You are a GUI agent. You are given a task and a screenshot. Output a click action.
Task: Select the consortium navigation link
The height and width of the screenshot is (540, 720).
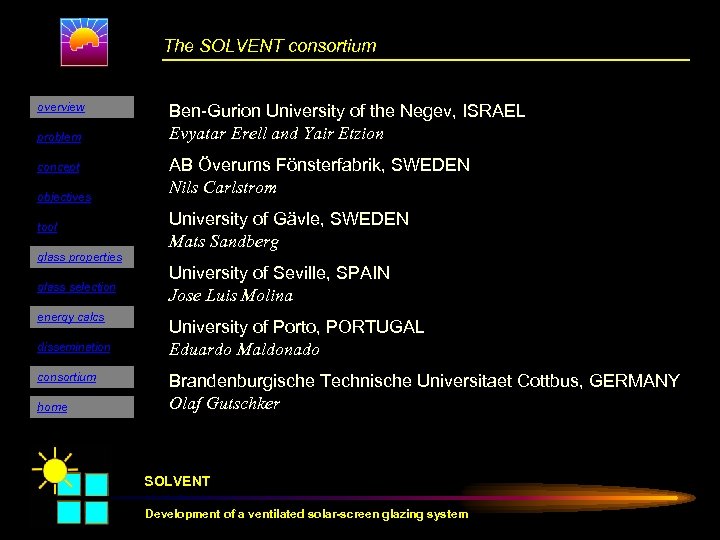67,377
